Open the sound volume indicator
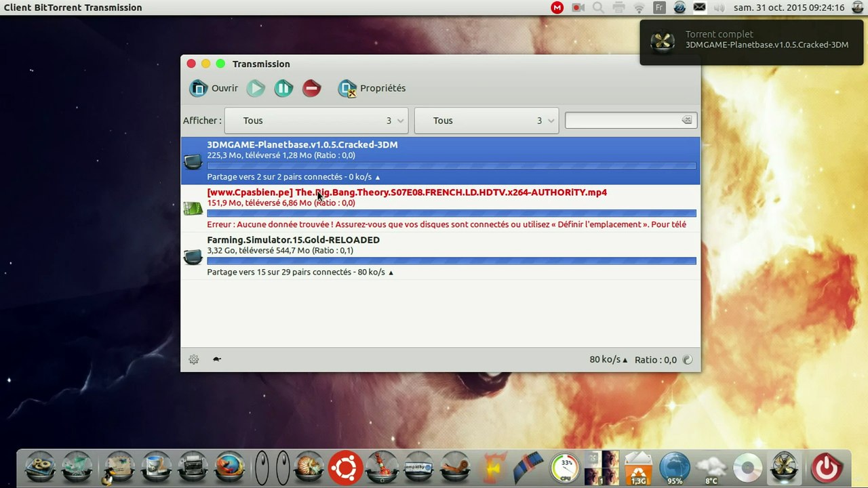868x488 pixels. (719, 7)
